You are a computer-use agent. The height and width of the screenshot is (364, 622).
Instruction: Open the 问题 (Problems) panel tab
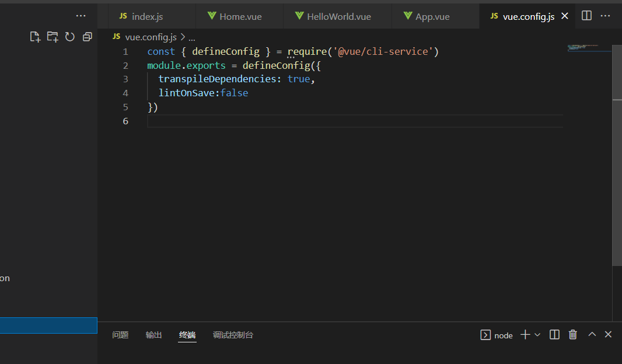120,335
